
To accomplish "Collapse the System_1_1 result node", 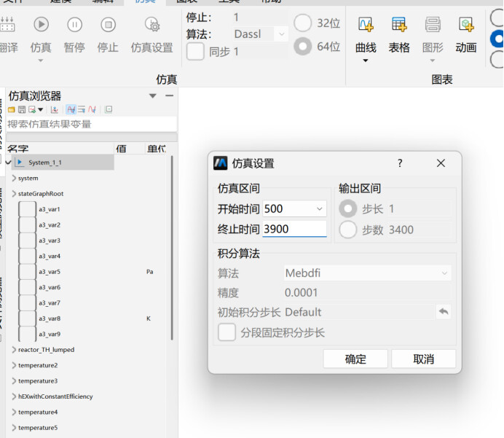I will pos(9,162).
